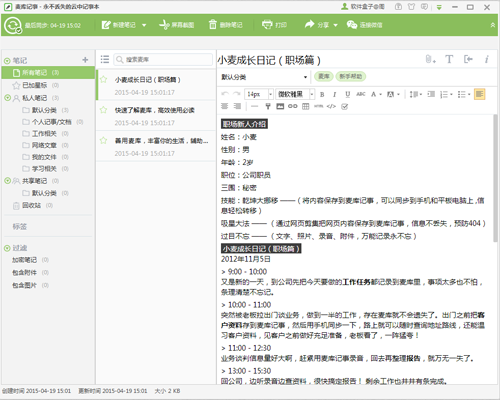Insert a table
500x400 pixels.
click(305, 106)
